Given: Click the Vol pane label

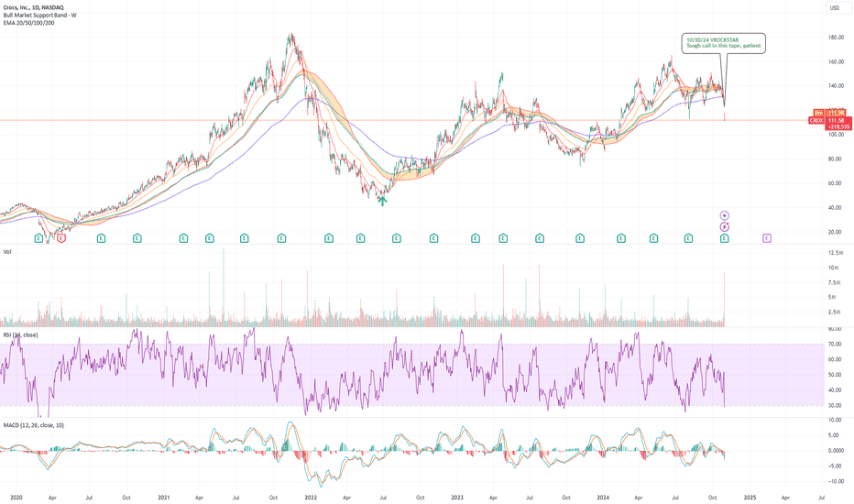Looking at the screenshot, I should pos(7,252).
